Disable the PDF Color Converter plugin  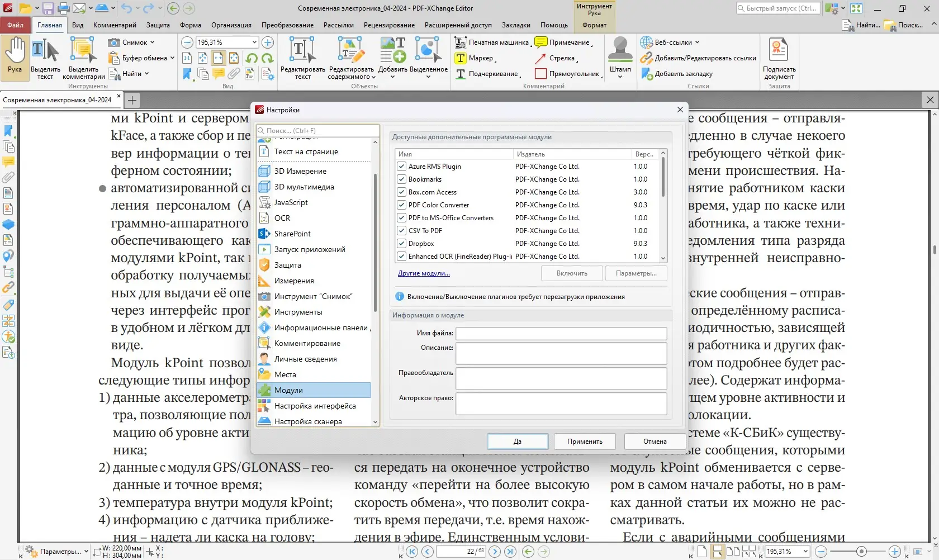click(x=401, y=205)
